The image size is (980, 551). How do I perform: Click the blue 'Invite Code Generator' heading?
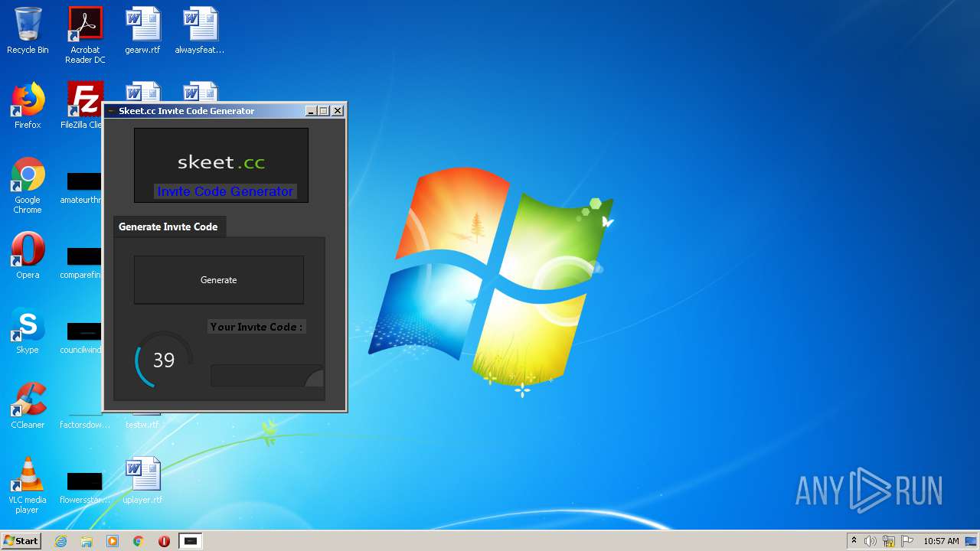(225, 191)
